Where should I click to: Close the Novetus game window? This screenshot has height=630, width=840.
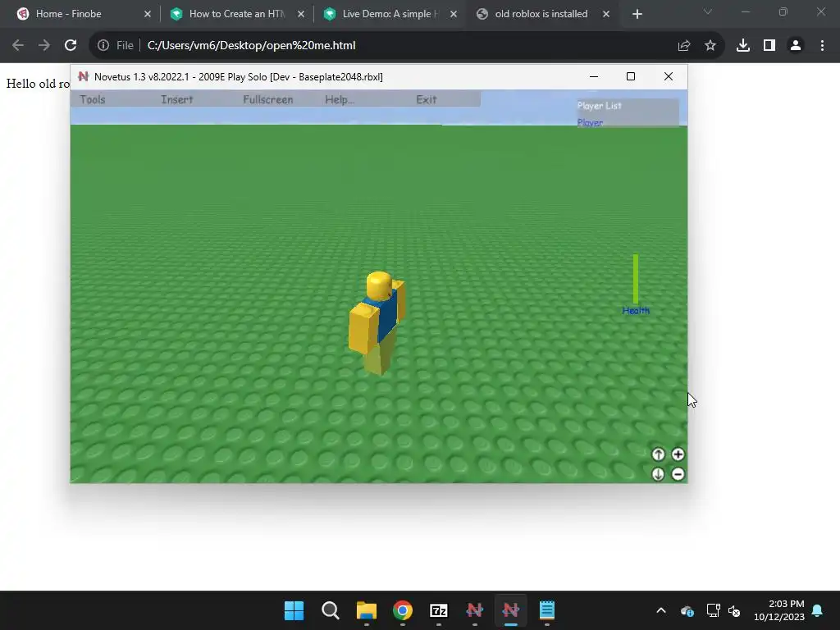tap(669, 76)
